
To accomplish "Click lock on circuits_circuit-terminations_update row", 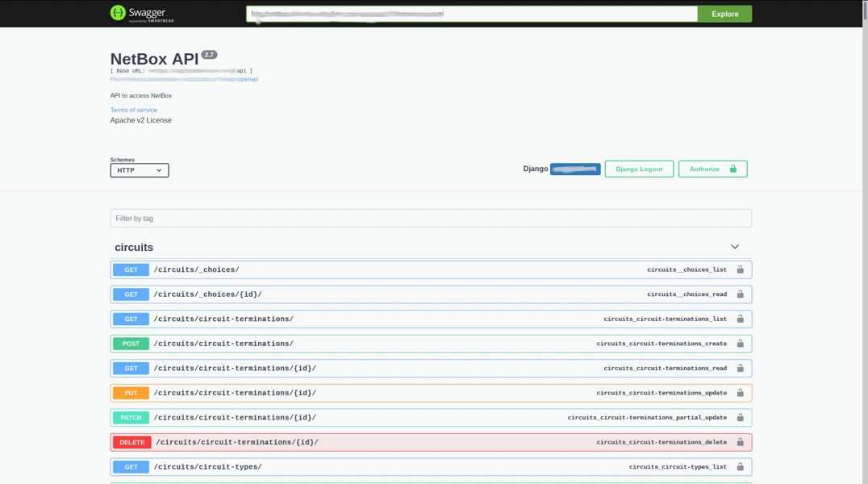I will (740, 393).
